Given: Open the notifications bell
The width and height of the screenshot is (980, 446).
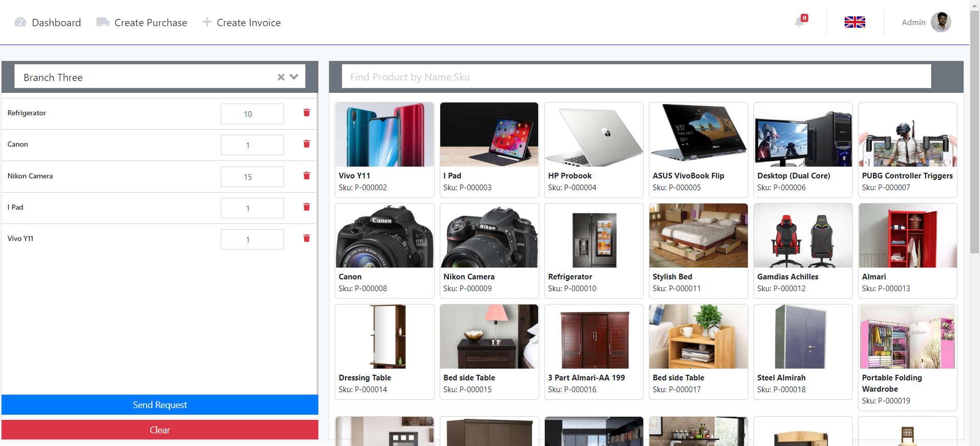Looking at the screenshot, I should [800, 22].
